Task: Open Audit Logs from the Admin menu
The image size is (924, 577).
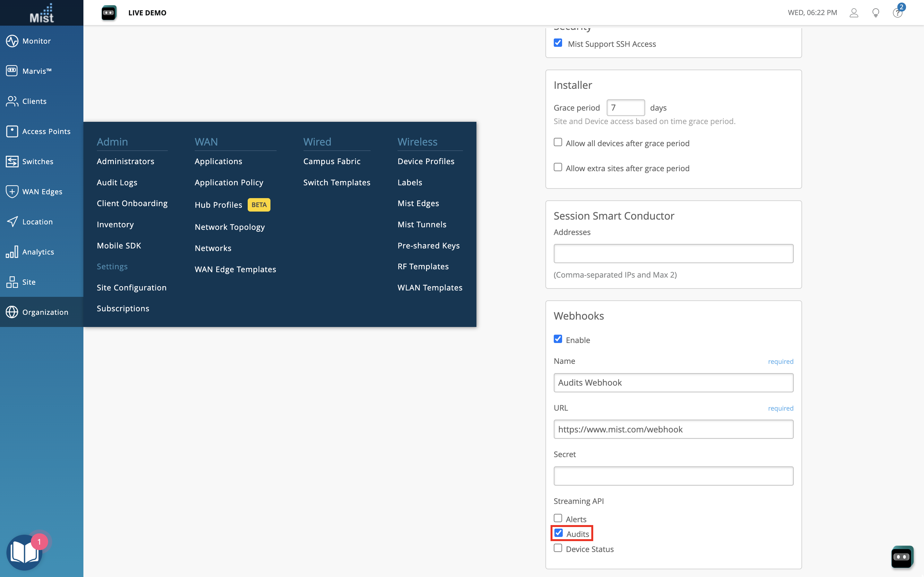Action: tap(117, 182)
